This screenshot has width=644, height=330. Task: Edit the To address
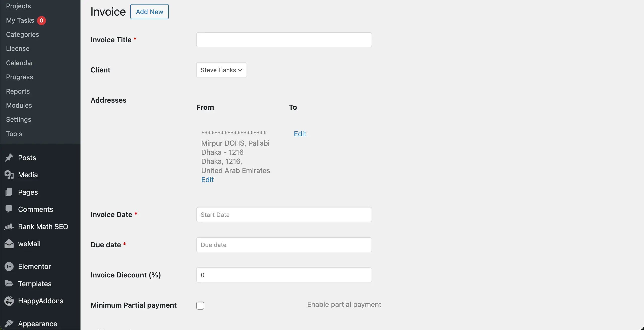(300, 134)
